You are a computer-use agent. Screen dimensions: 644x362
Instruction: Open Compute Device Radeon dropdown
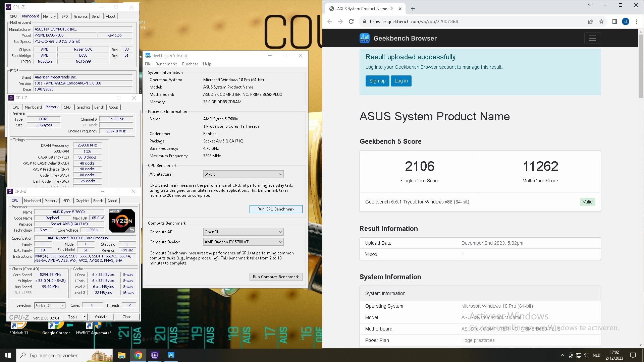tap(243, 242)
